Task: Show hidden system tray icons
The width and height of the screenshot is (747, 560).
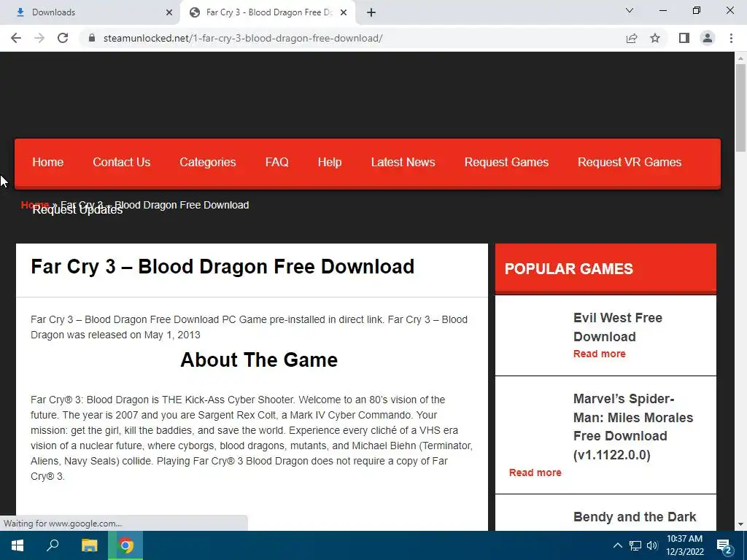Action: coord(617,545)
